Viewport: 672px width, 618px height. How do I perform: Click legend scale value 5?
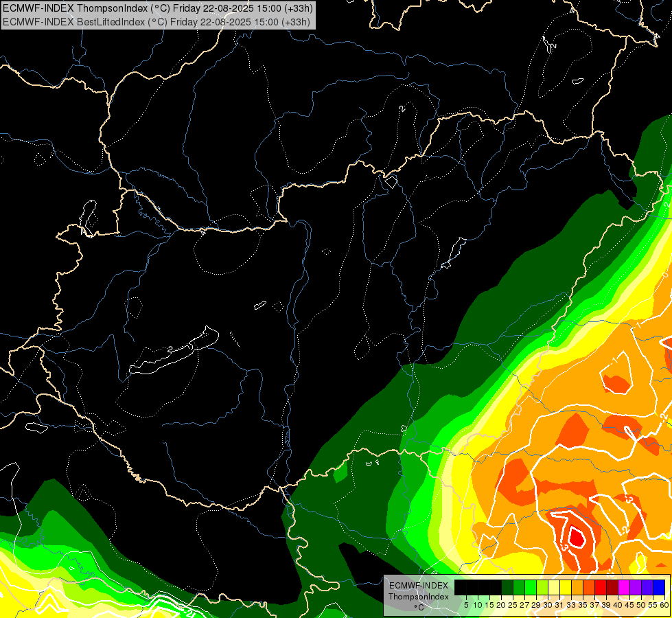point(466,605)
